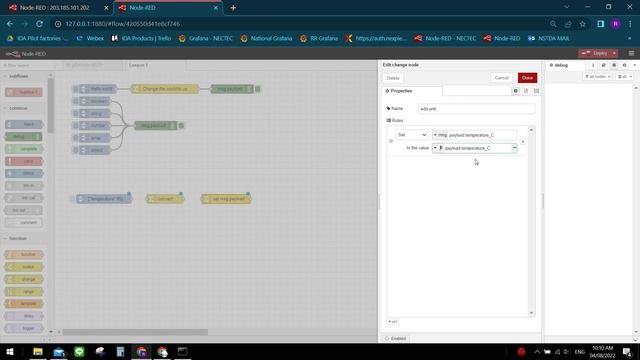Click the Temperature inject node on canvas
Screen dimensions: 640x360
point(104,199)
